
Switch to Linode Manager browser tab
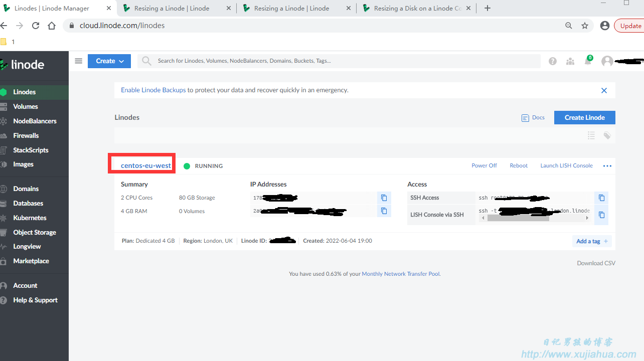click(58, 8)
